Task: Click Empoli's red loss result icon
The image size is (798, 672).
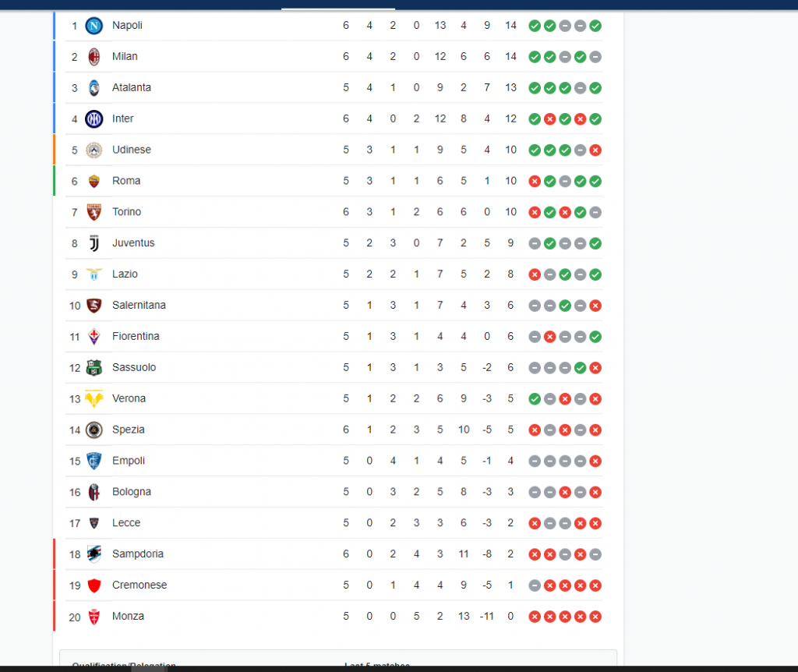Action: pyautogui.click(x=595, y=462)
